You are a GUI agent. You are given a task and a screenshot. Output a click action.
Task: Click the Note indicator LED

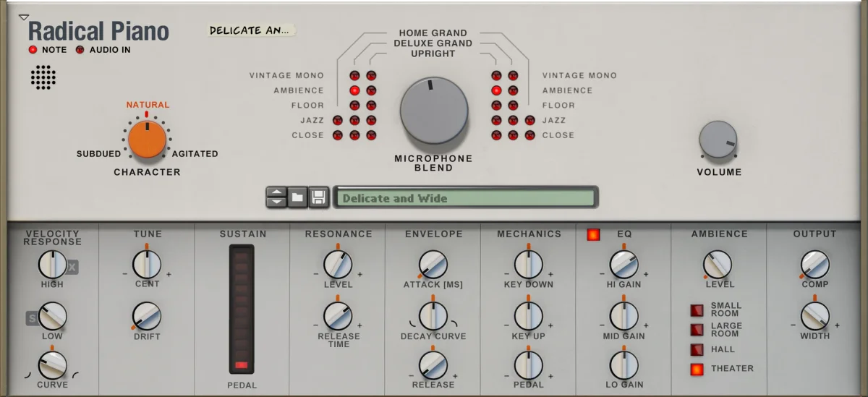click(33, 50)
